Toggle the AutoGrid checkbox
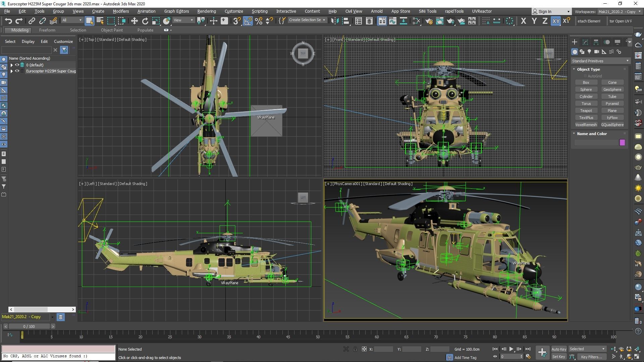Screen dimensions: 644x362 point(585,76)
